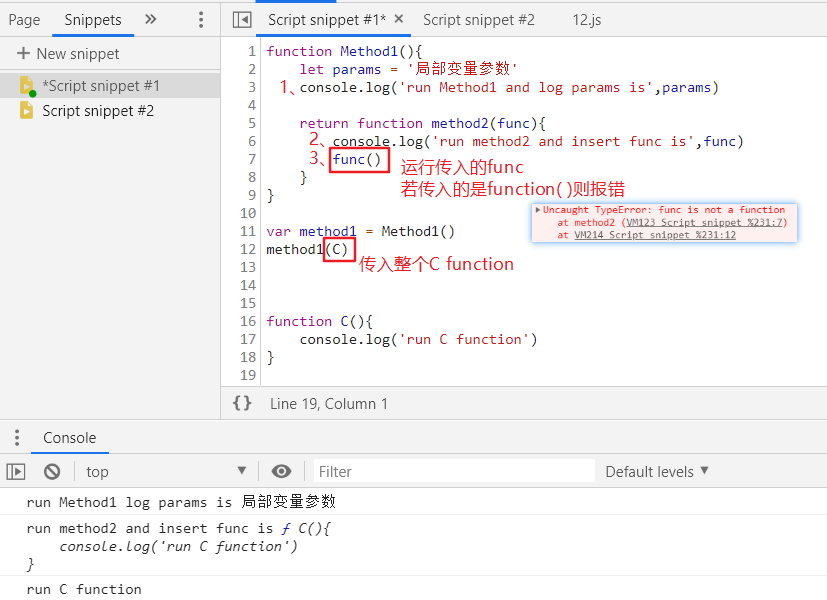
Task: Click the eye icon for live expression
Action: (x=282, y=472)
